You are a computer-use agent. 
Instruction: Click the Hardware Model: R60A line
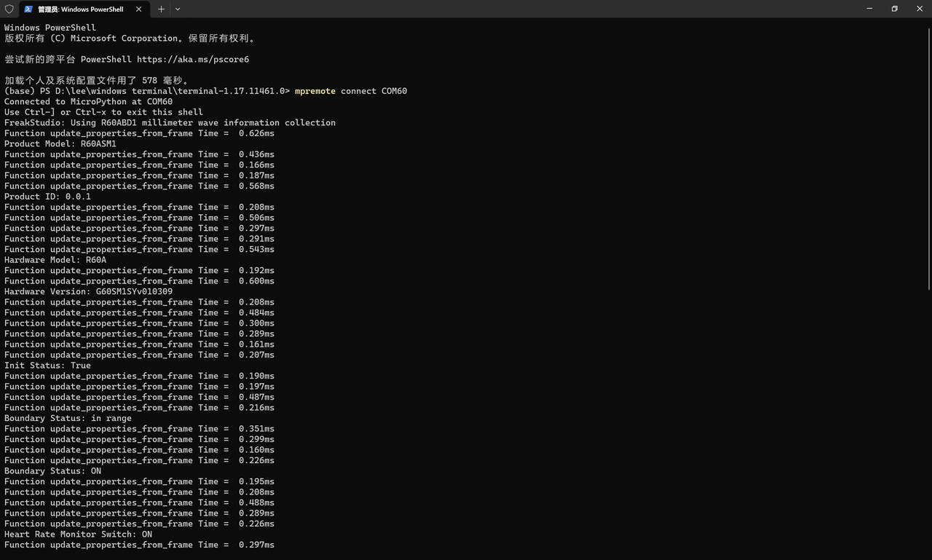(55, 260)
